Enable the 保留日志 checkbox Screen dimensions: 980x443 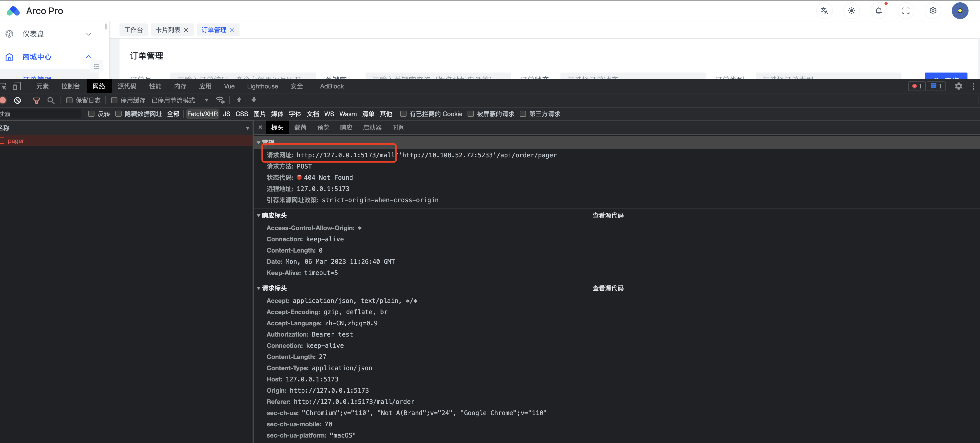point(70,100)
